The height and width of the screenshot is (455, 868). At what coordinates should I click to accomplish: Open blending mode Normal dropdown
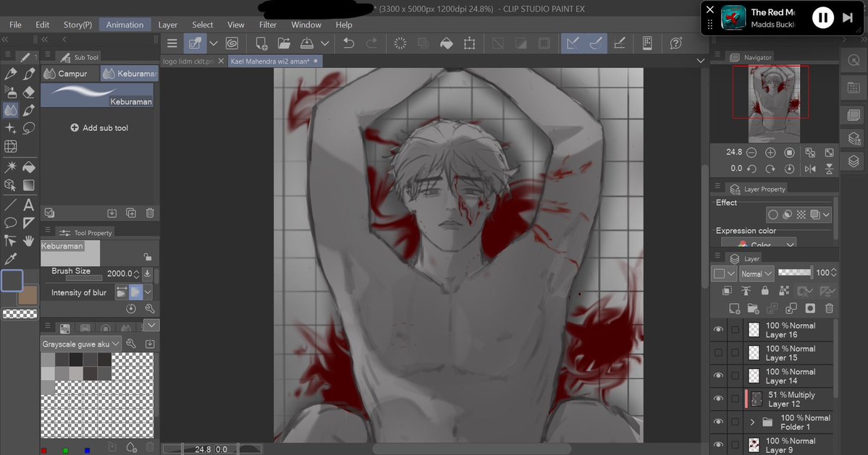pos(757,273)
